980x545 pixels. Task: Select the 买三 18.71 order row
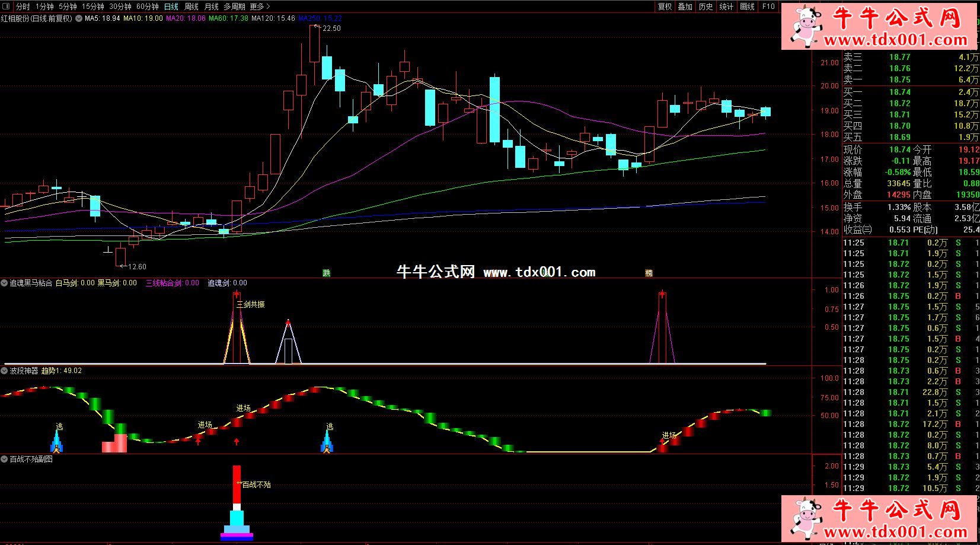[911, 114]
